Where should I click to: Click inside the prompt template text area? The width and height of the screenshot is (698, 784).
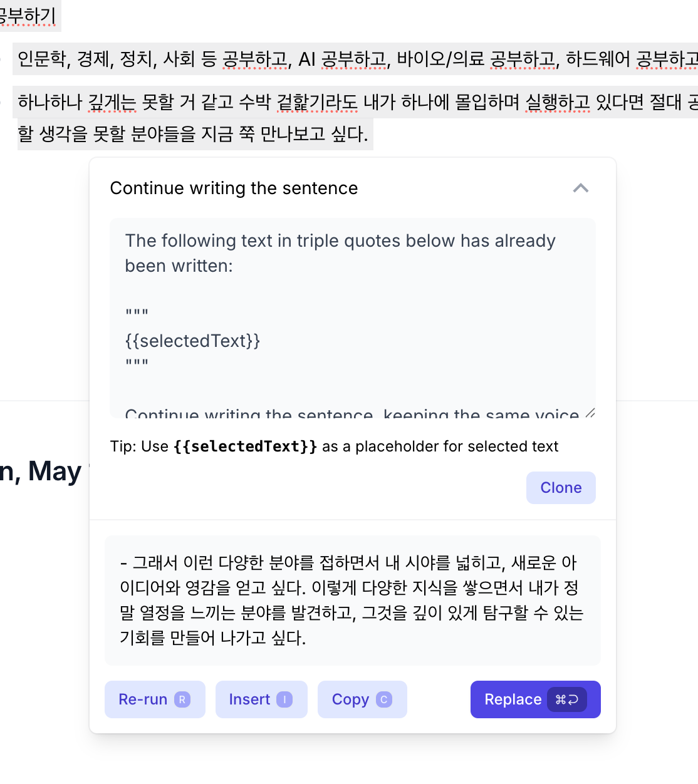353,318
